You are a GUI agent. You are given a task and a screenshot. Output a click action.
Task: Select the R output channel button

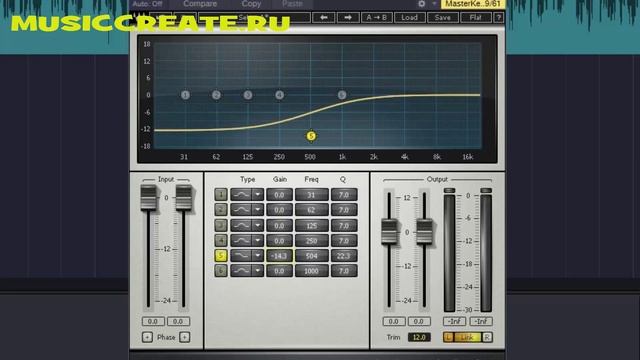pos(487,337)
